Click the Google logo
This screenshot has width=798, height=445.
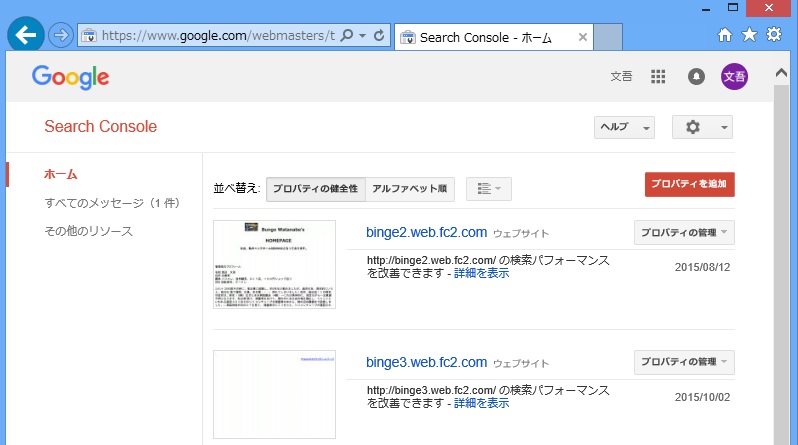pos(71,77)
